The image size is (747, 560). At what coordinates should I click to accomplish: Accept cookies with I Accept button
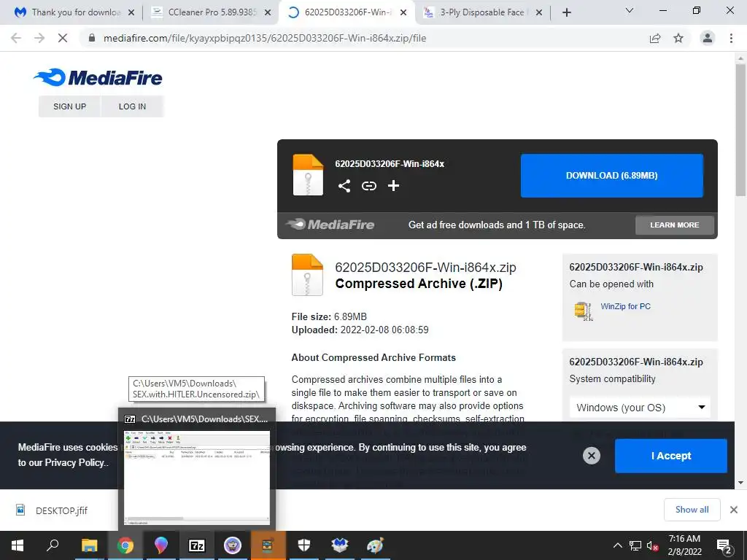pyautogui.click(x=671, y=456)
